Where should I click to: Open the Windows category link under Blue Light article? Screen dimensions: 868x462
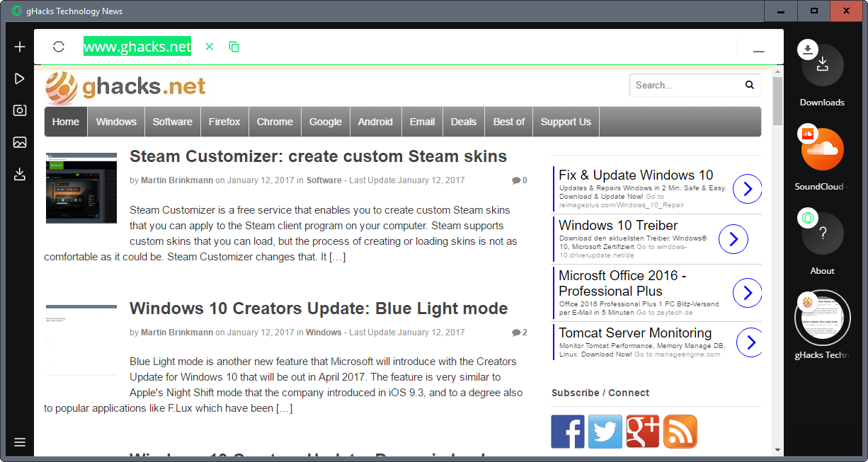click(324, 333)
